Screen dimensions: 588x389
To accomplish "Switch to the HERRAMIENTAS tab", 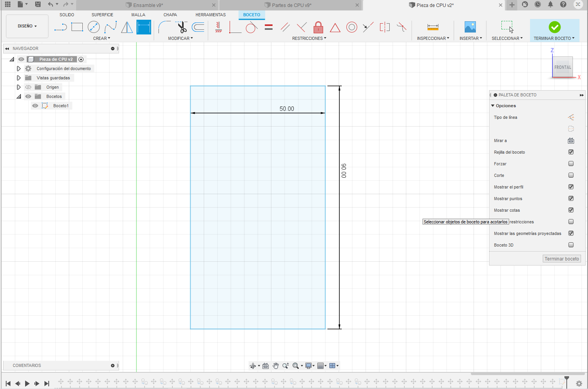I will coord(211,15).
